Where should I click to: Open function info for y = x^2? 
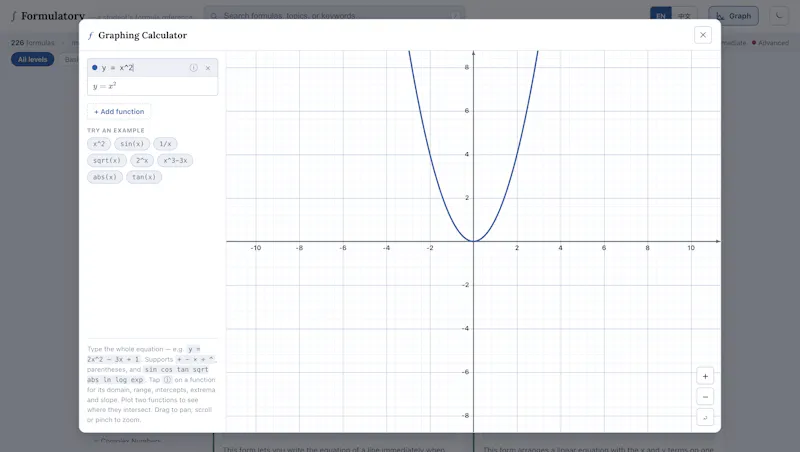(193, 68)
